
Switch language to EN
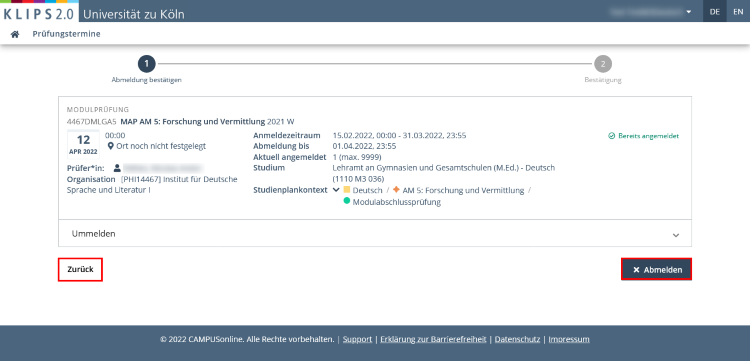(x=738, y=11)
